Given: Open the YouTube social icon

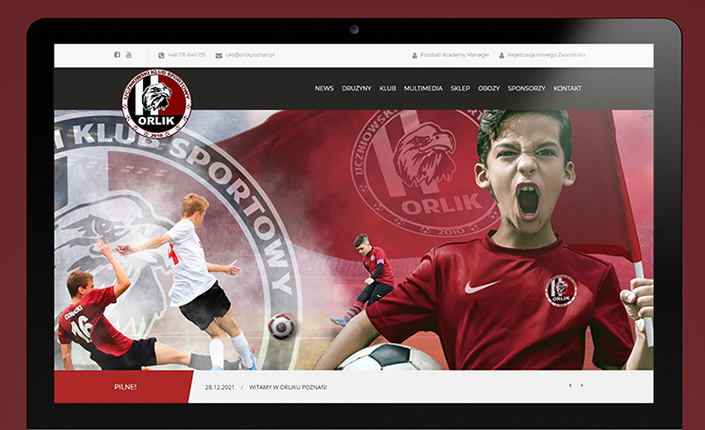Looking at the screenshot, I should pos(128,55).
